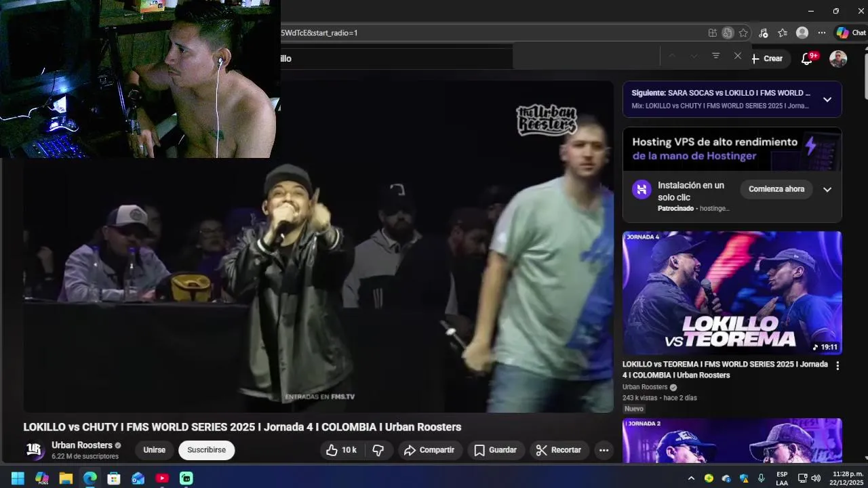Open Urban Roosters channel avatar
Screen dimensions: 868x488
coord(35,450)
